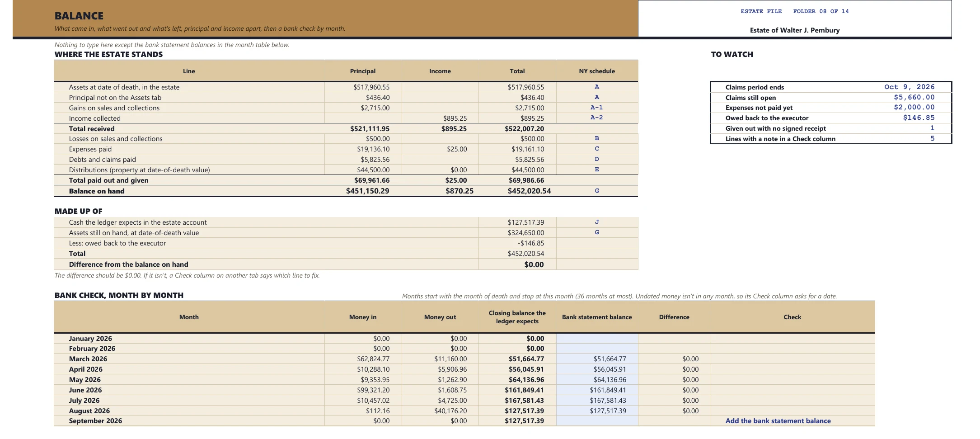Click the NY schedule column header

pyautogui.click(x=597, y=71)
